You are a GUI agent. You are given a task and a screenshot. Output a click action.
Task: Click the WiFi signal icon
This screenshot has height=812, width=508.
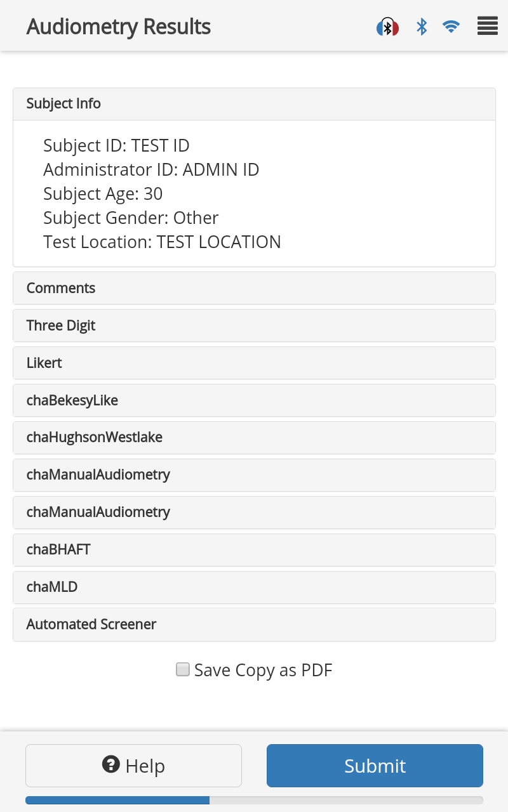tap(451, 27)
